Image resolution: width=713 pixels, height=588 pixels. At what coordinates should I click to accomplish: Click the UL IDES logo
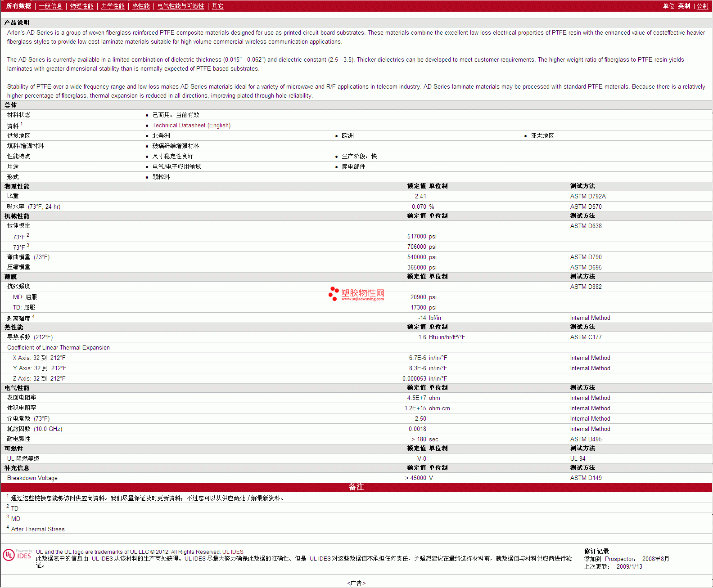[x=18, y=555]
